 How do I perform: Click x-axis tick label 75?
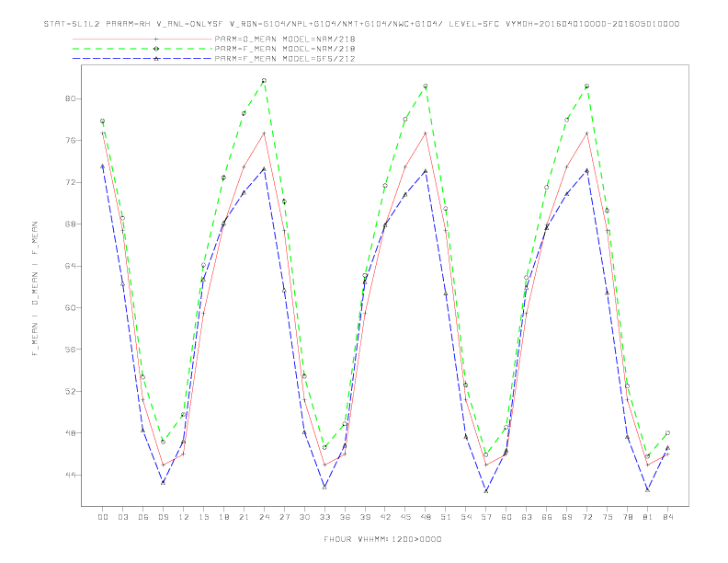pyautogui.click(x=608, y=517)
